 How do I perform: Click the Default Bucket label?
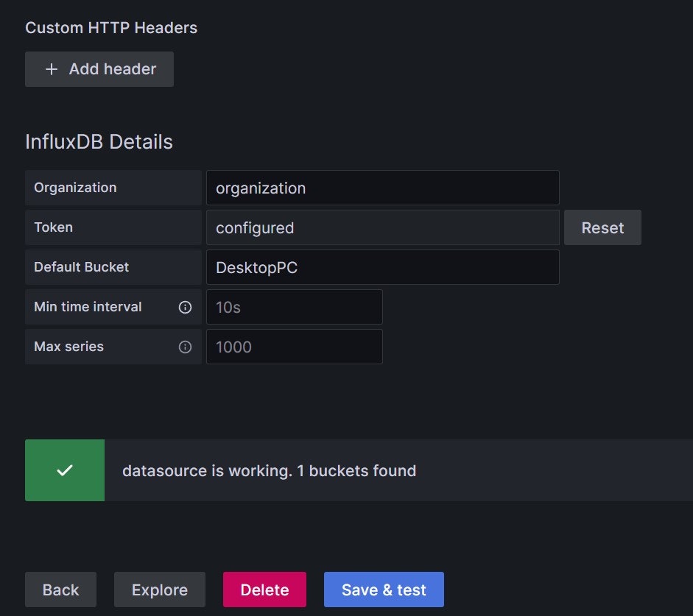pos(81,267)
